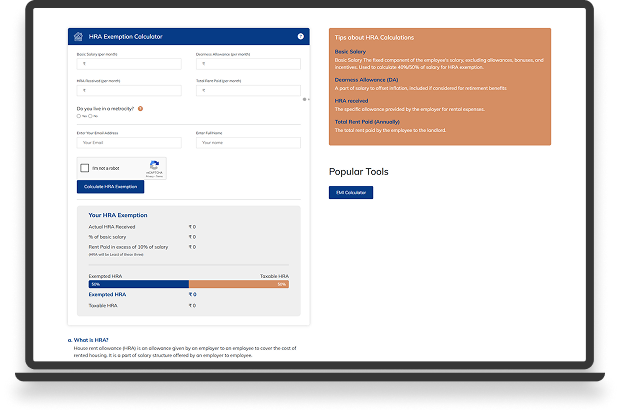Click the Do you live in a metrocity label
The width and height of the screenshot is (620, 412).
105,109
